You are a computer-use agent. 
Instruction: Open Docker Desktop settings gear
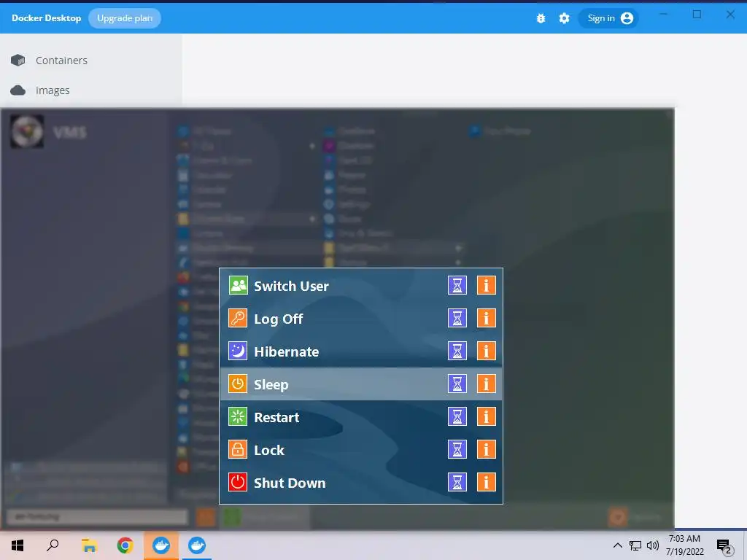pos(564,18)
